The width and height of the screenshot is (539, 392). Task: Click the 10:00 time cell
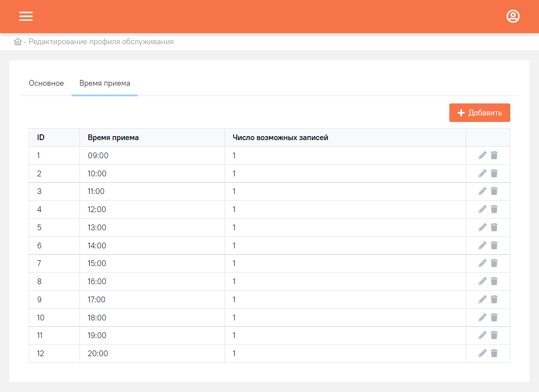152,174
